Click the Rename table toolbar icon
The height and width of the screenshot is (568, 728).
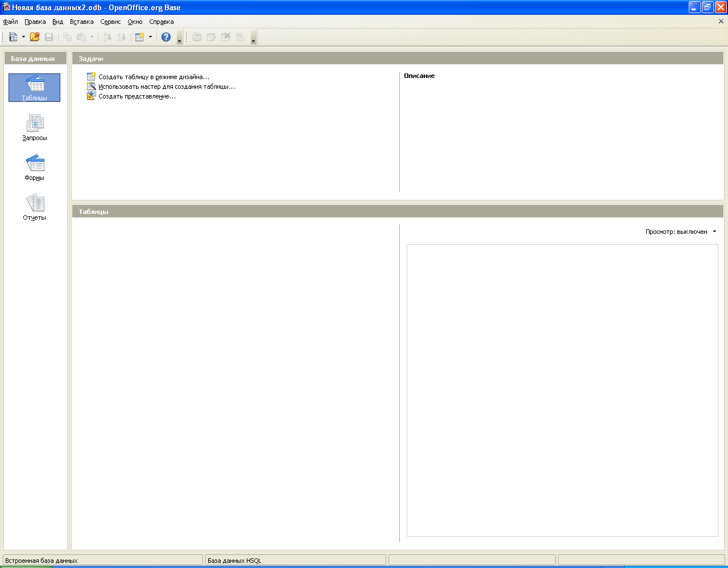click(x=240, y=37)
